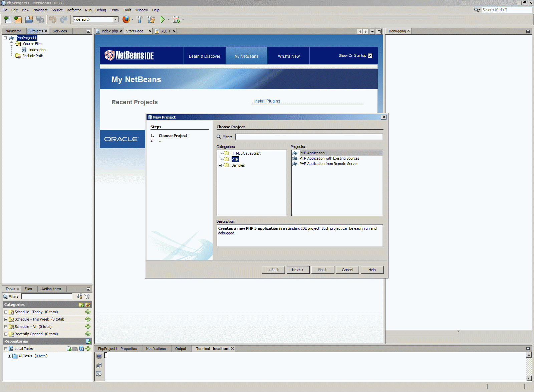Expand the Schedule - Today category

6,312
